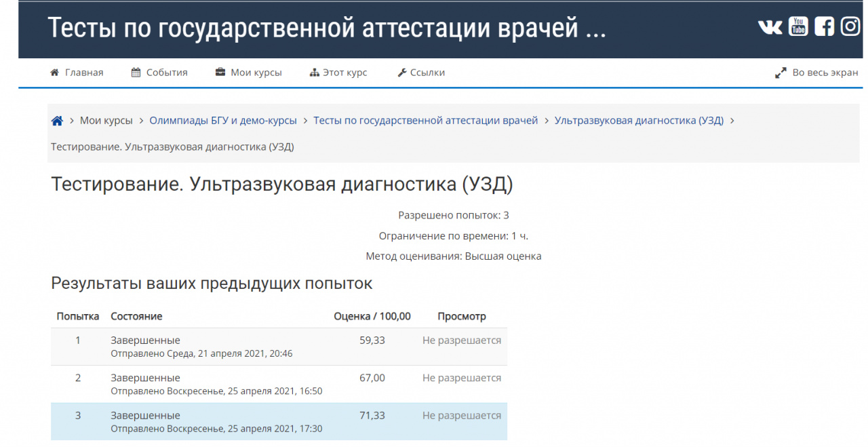Toggle Во весь экран fullscreen mode
Image resolution: width=868 pixels, height=447 pixels.
[x=825, y=73]
